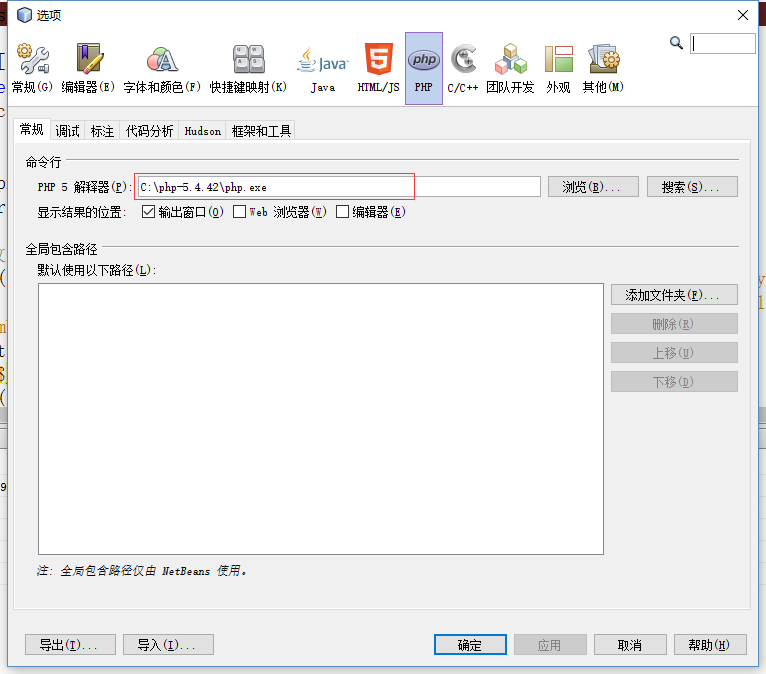Switch to the 框架和工具 tab
766x674 pixels.
click(x=261, y=131)
